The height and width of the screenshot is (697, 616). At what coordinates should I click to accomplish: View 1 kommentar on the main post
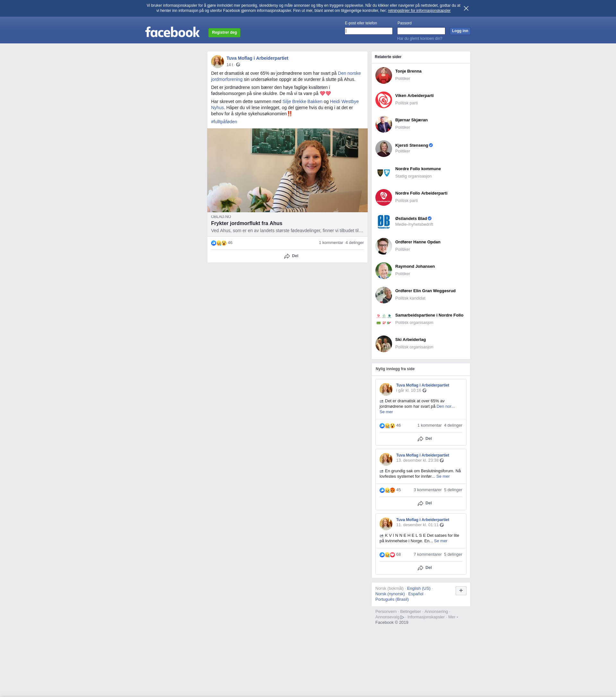click(331, 243)
